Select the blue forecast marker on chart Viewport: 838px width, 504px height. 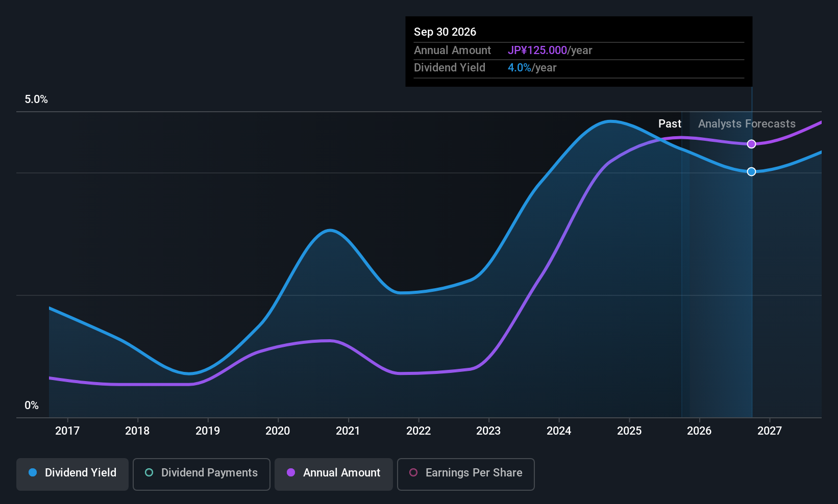click(x=751, y=171)
